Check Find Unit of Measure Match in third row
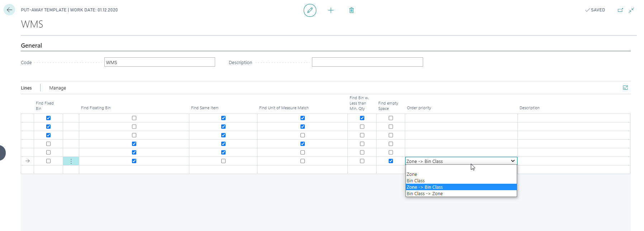Image resolution: width=644 pixels, height=231 pixels. [303, 135]
